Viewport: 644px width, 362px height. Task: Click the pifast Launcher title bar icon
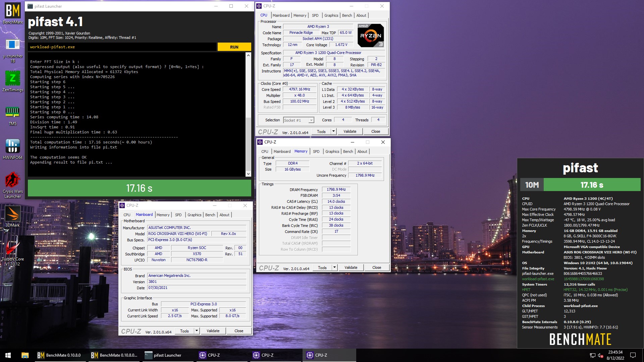click(x=30, y=6)
